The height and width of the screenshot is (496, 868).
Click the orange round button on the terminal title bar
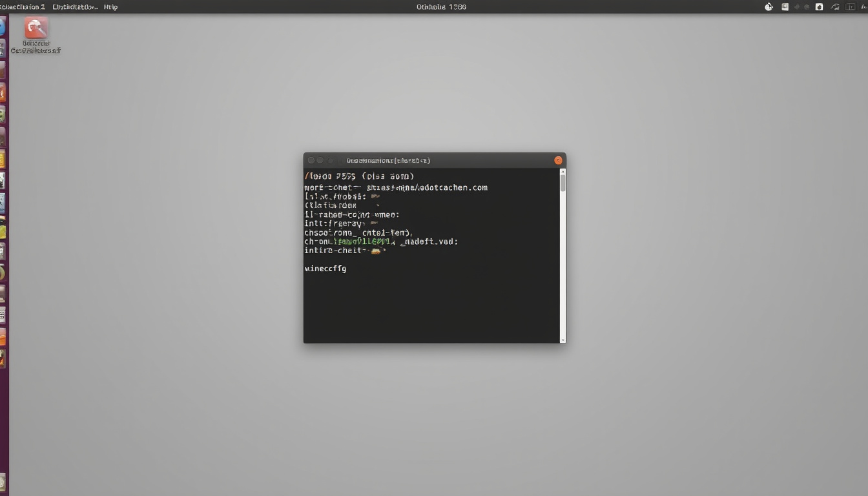558,160
